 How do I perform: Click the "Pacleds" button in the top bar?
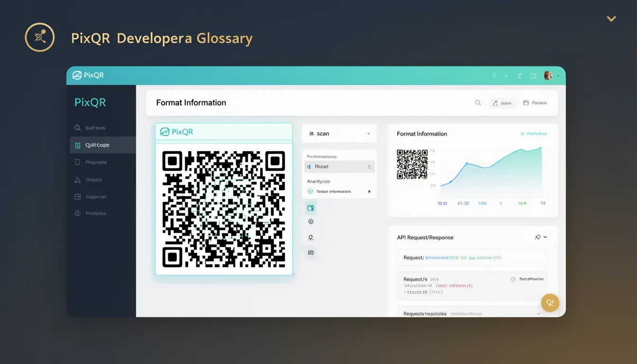tap(535, 103)
